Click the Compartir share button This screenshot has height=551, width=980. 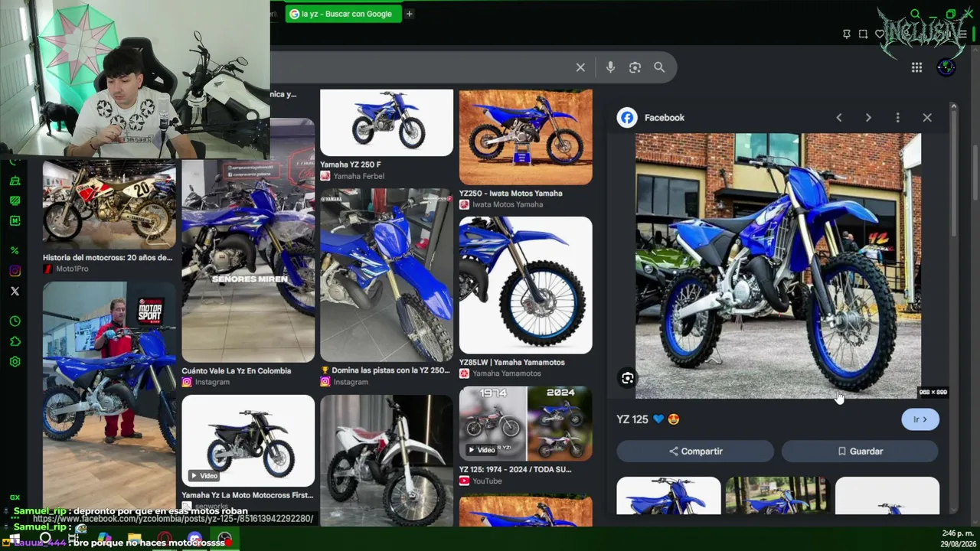click(x=695, y=452)
